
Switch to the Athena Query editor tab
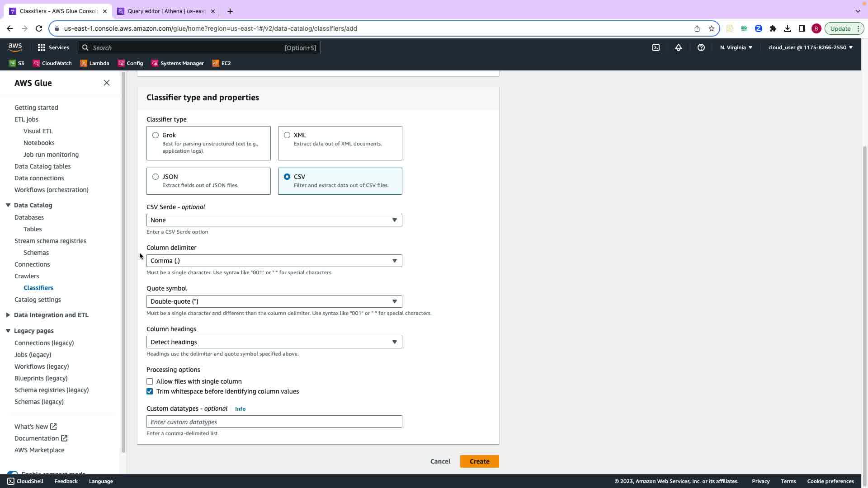pos(165,11)
